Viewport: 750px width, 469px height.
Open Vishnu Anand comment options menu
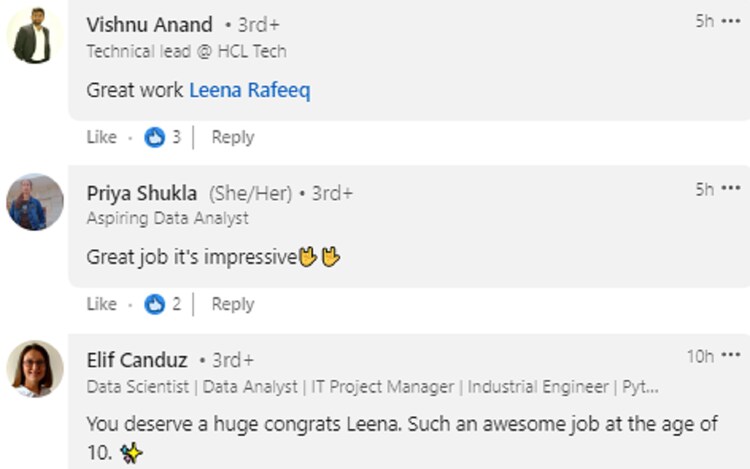click(731, 21)
